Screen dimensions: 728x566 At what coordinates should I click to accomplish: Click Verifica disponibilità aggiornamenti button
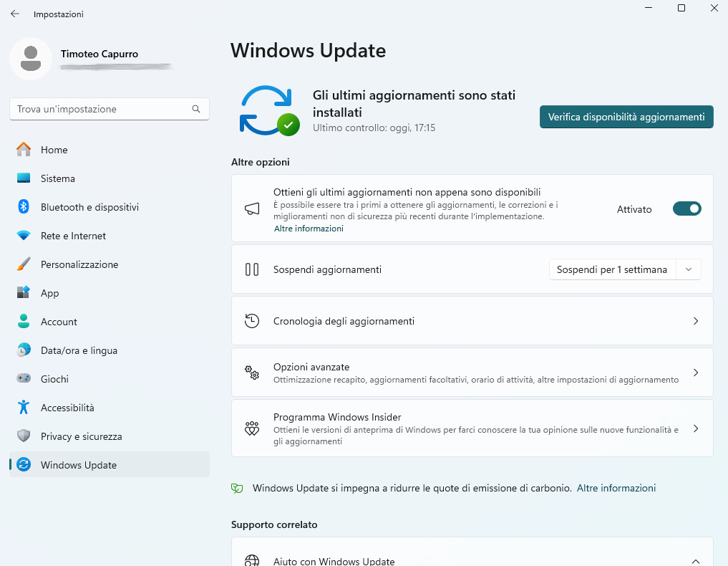click(x=626, y=117)
